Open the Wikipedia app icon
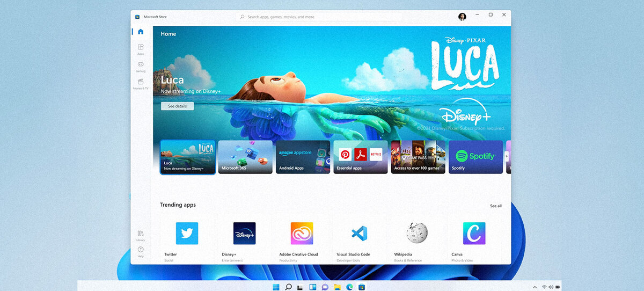 [x=417, y=234]
